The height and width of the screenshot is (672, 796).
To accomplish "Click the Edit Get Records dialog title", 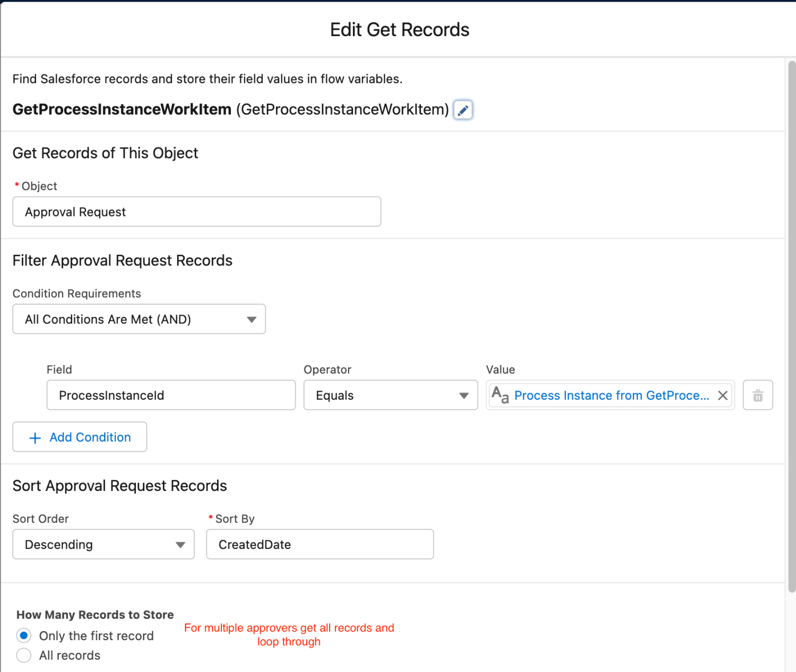I will 400,30.
